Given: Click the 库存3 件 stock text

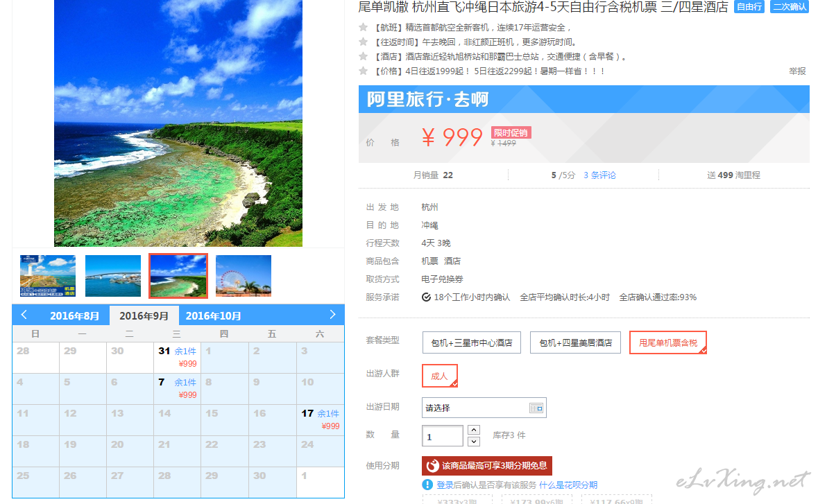Looking at the screenshot, I should [509, 435].
